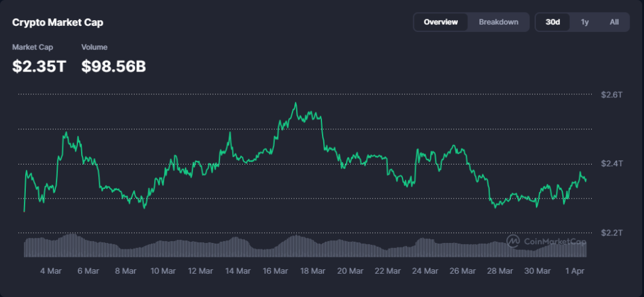Show the All time range
Image resolution: width=644 pixels, height=297 pixels.
click(614, 22)
